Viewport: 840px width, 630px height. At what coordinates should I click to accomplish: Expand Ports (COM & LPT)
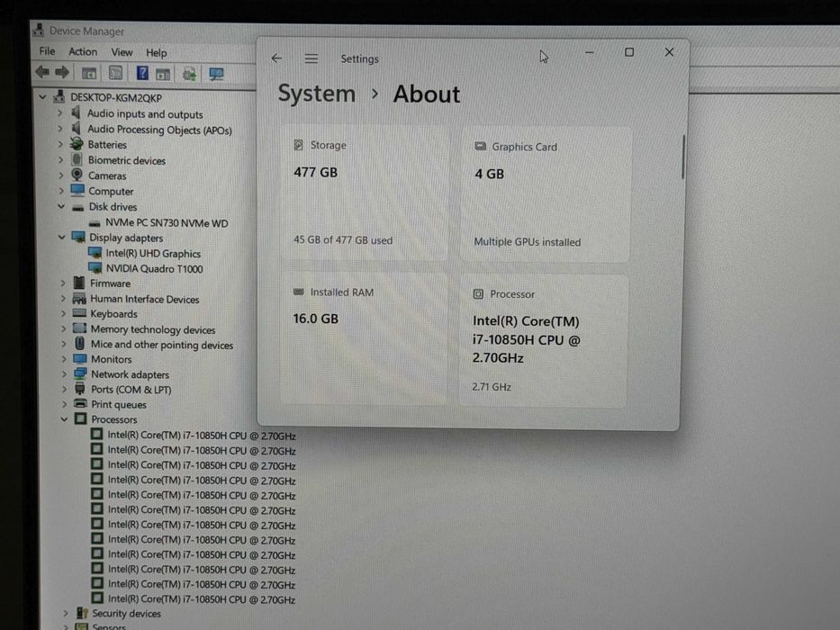click(64, 389)
